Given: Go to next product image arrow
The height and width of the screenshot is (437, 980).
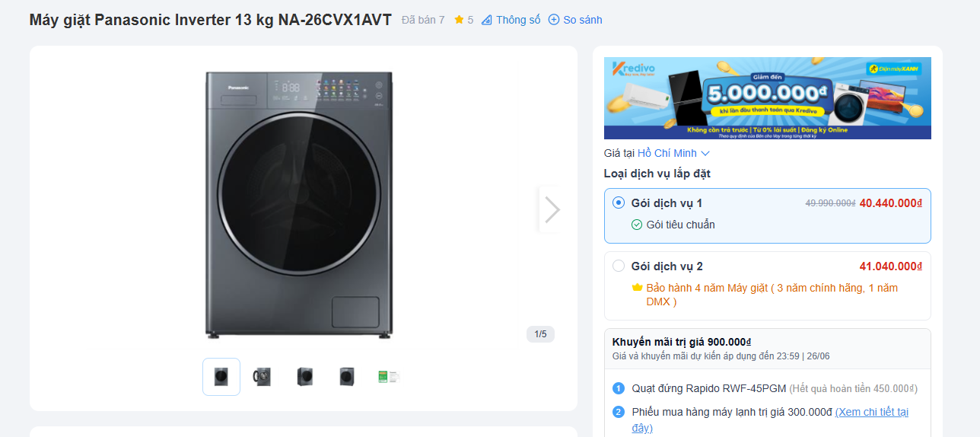Looking at the screenshot, I should click(552, 209).
